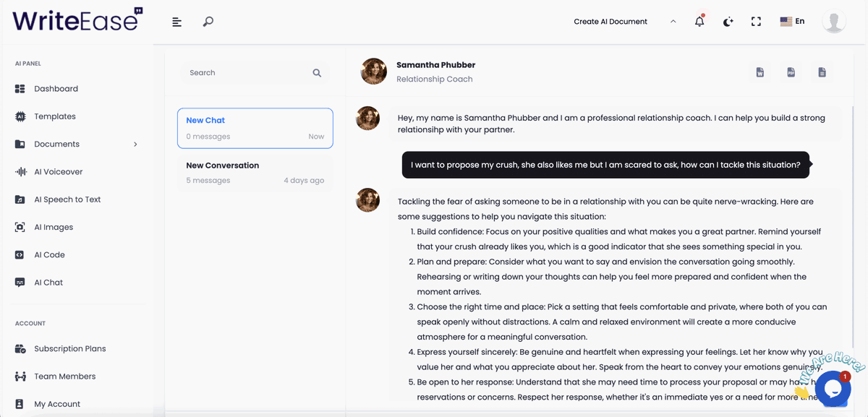The image size is (868, 417).
Task: Open the user profile avatar menu
Action: tap(834, 21)
